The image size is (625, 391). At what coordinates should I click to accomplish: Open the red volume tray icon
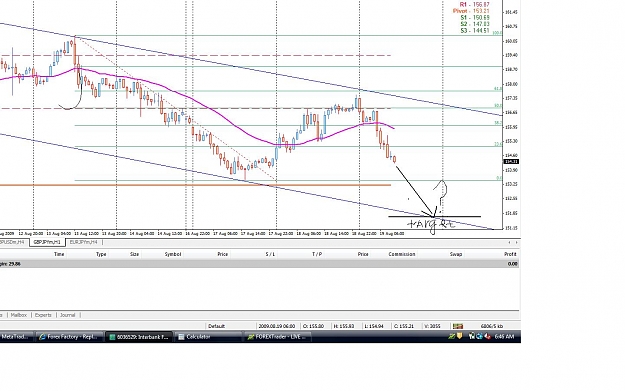point(487,337)
